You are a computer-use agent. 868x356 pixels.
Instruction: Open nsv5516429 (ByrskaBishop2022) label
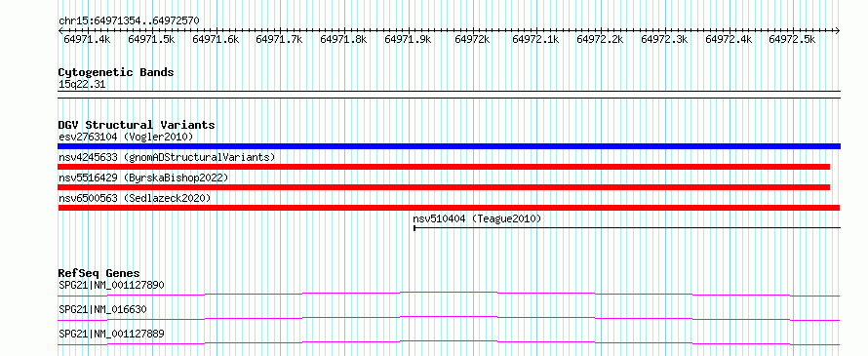click(x=143, y=178)
